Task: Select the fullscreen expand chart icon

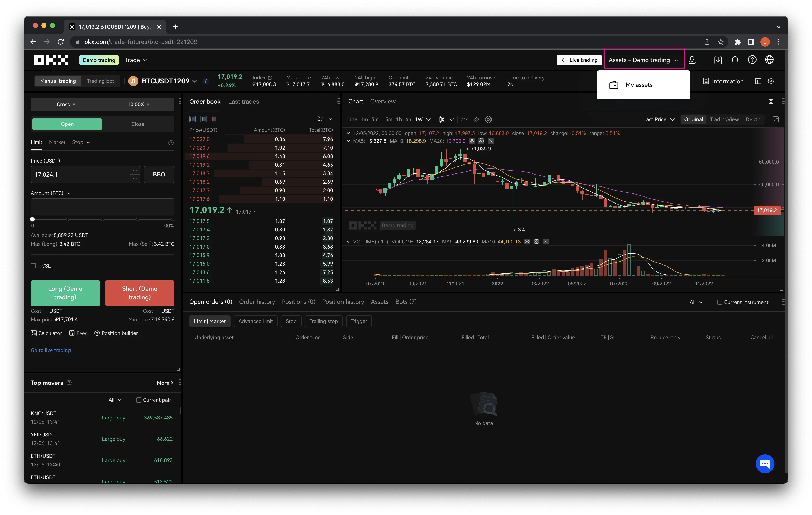Action: click(776, 119)
